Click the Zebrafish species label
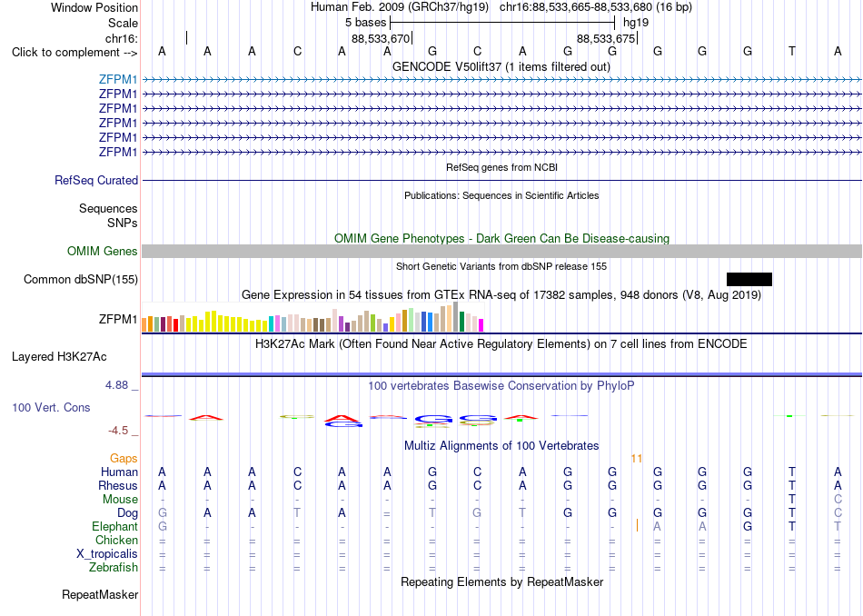Screen dimensions: 863x616 click(x=114, y=567)
